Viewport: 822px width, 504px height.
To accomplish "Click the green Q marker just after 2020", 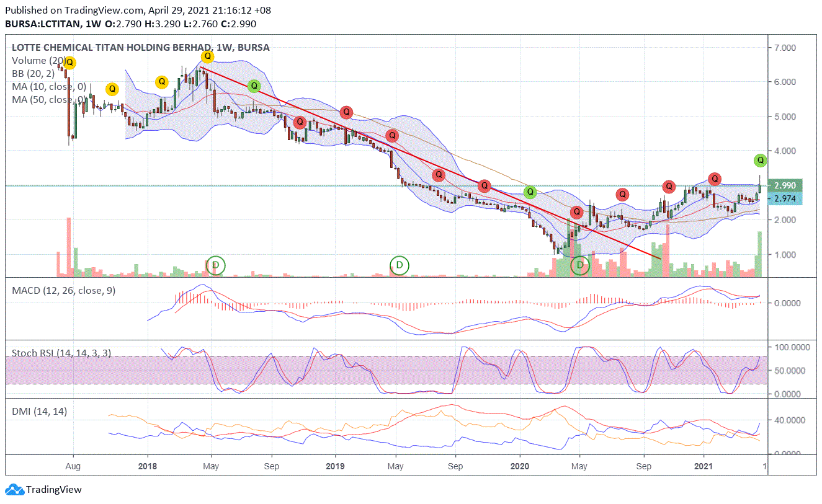I will [530, 192].
